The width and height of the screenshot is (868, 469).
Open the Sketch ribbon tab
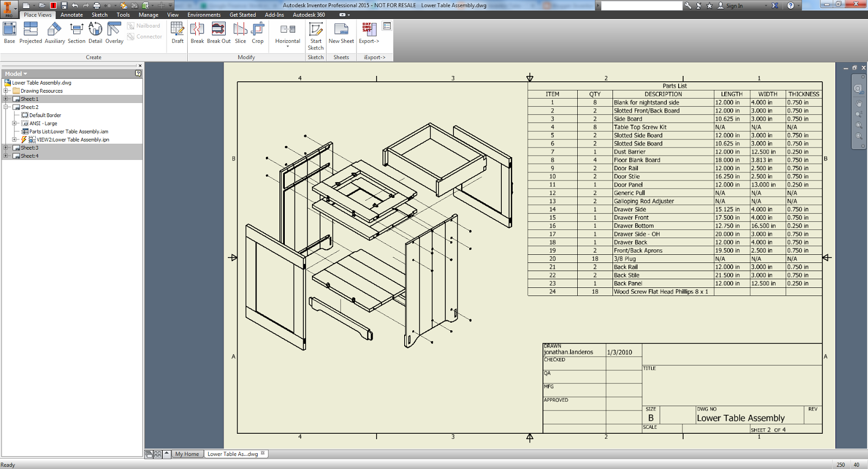99,15
